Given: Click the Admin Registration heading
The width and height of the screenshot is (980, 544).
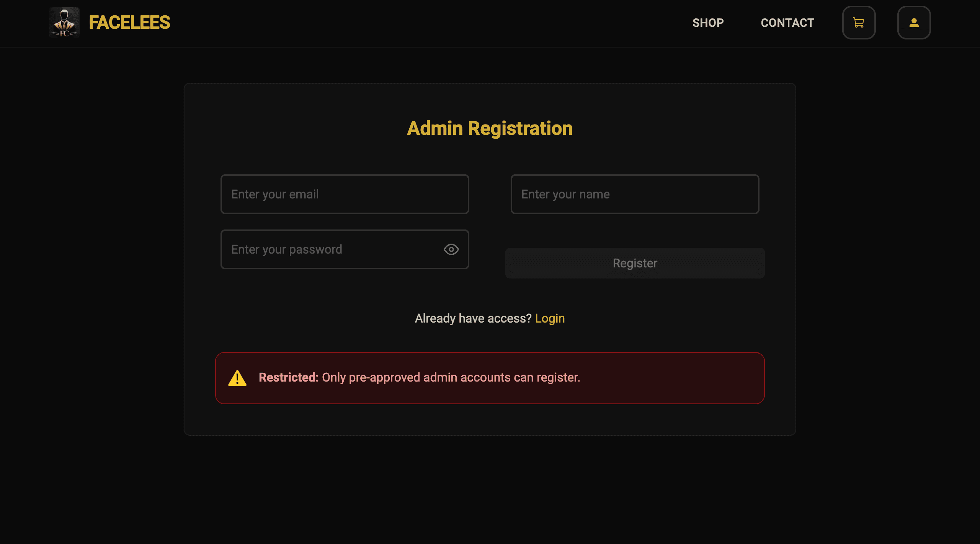Looking at the screenshot, I should (x=490, y=128).
